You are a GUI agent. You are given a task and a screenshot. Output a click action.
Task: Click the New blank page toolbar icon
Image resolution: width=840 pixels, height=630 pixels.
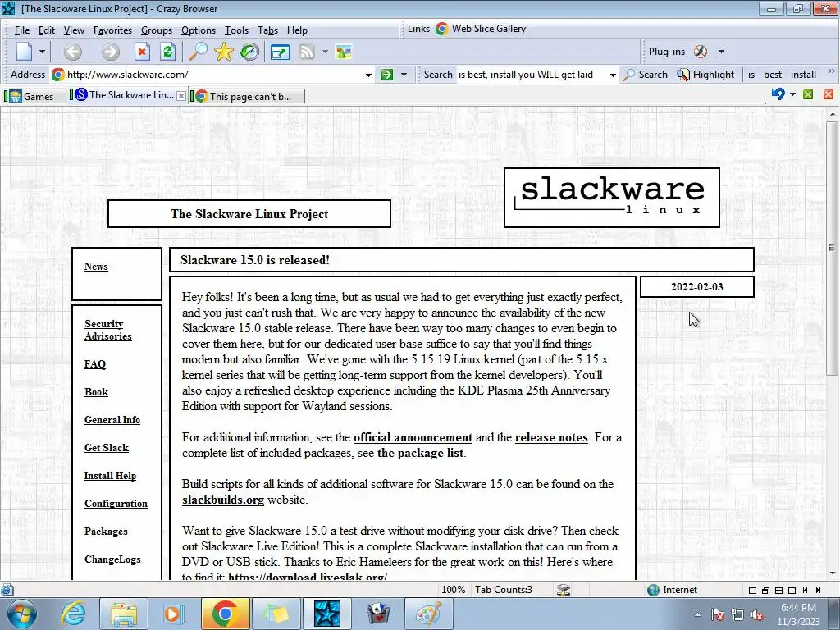pyautogui.click(x=24, y=52)
